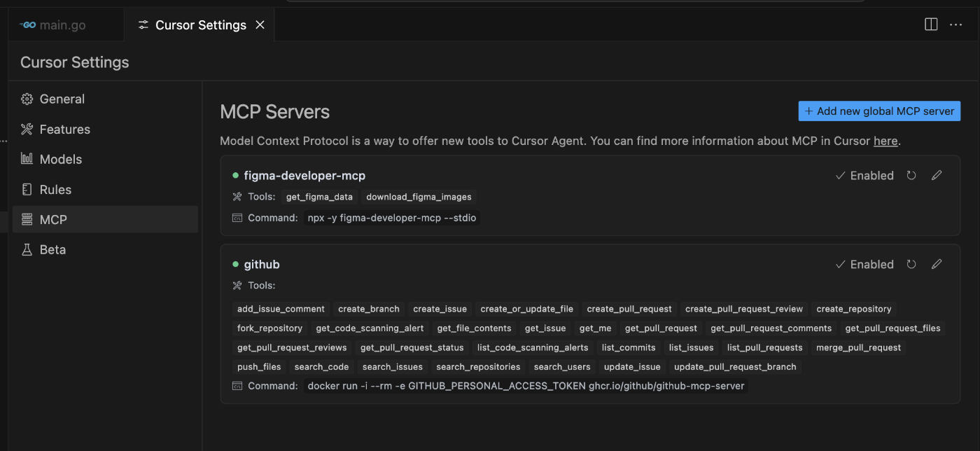Click the figma green status dot
The image size is (980, 451).
tap(235, 175)
